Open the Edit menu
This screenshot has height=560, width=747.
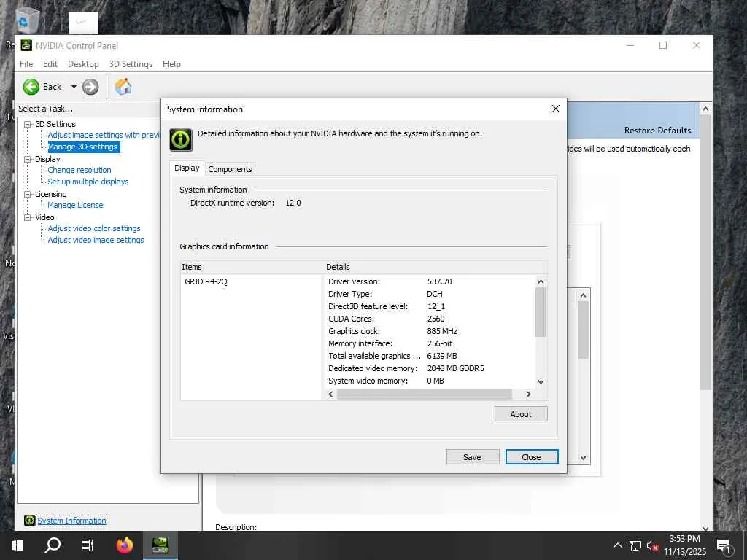[50, 64]
